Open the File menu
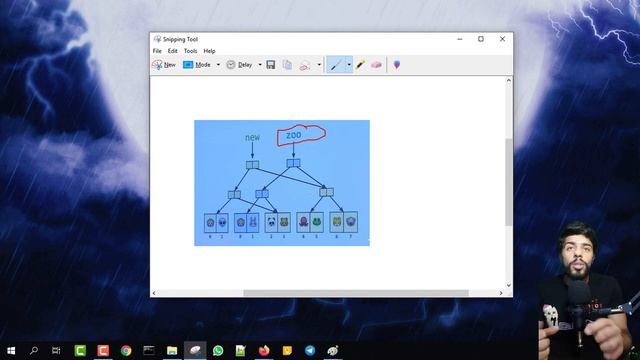Viewport: 640px width, 360px height. [157, 51]
